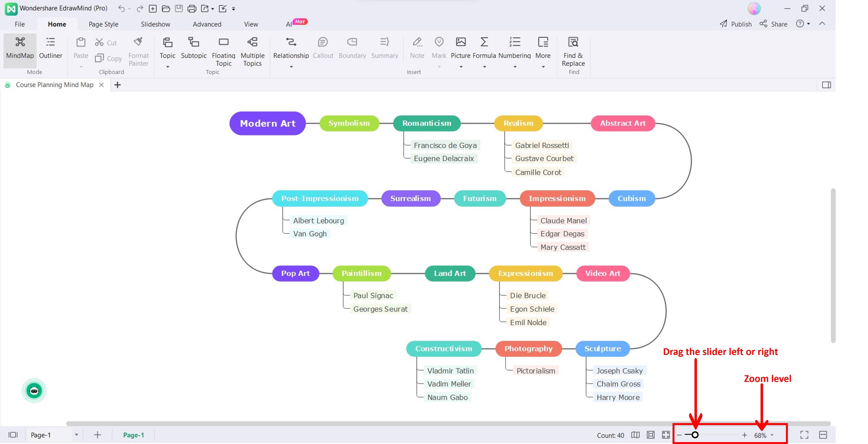Screen dimensions: 868x444
Task: Toggle the page list panel in the status bar
Action: tap(13, 435)
